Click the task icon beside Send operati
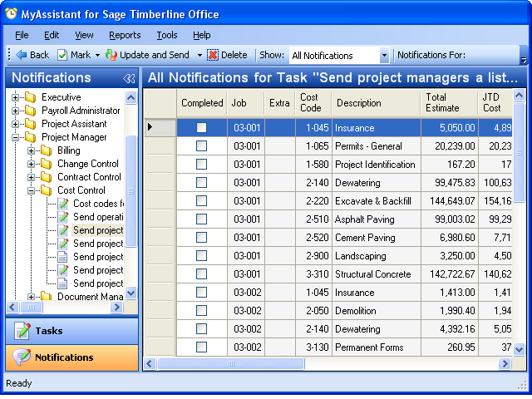Image resolution: width=532 pixels, height=399 pixels. 63,217
